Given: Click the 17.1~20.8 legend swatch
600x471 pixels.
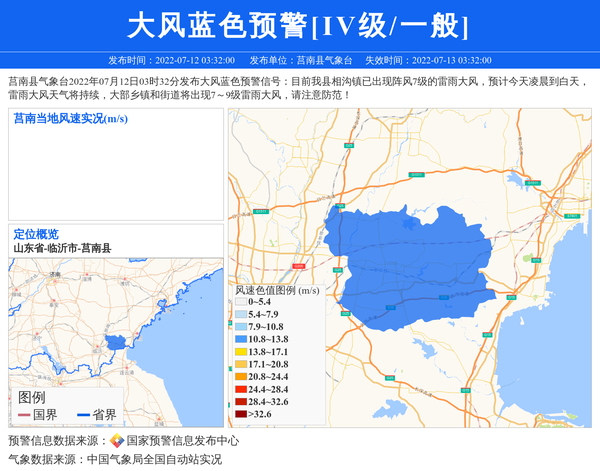Looking at the screenshot, I should [x=241, y=364].
